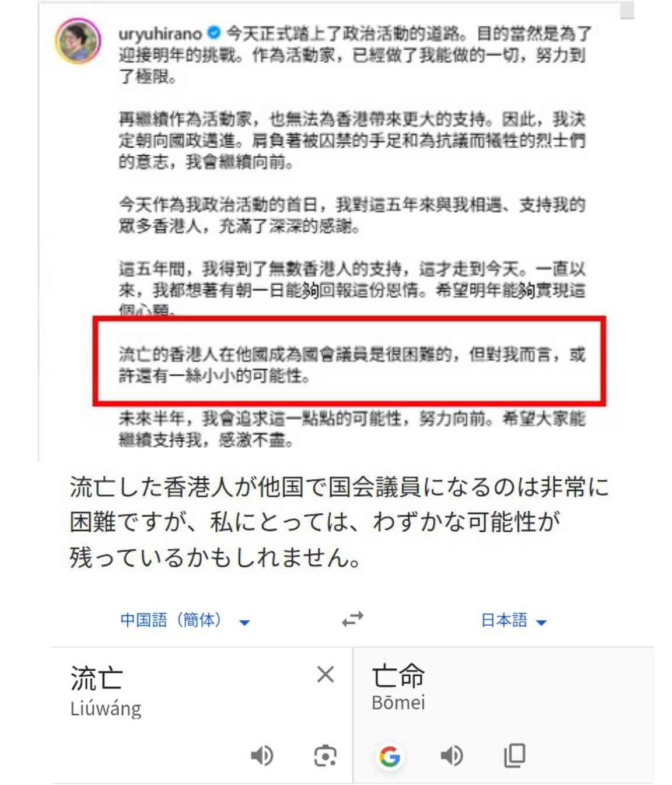Copy the translation with the copy icon

pyautogui.click(x=514, y=755)
